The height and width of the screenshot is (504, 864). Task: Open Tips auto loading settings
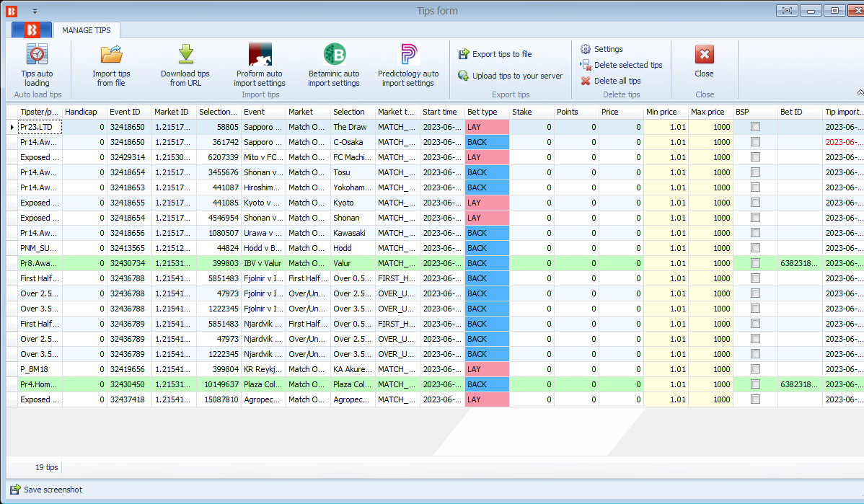[x=37, y=65]
